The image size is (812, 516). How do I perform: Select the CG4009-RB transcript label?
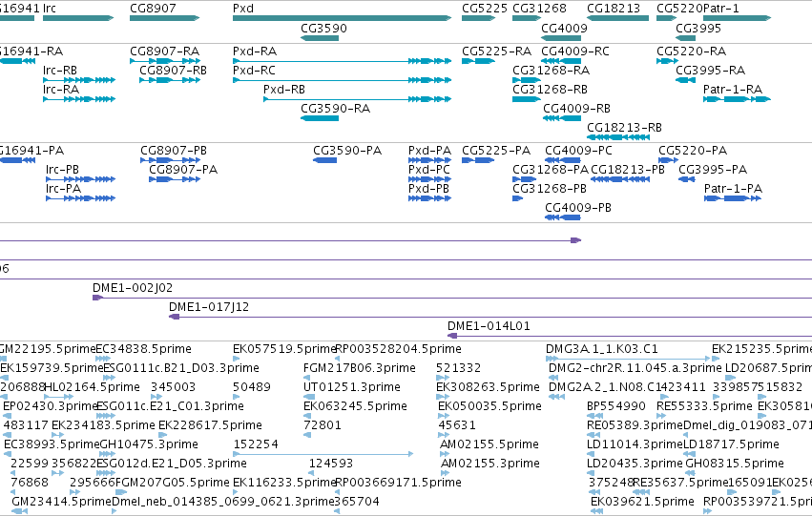577,109
